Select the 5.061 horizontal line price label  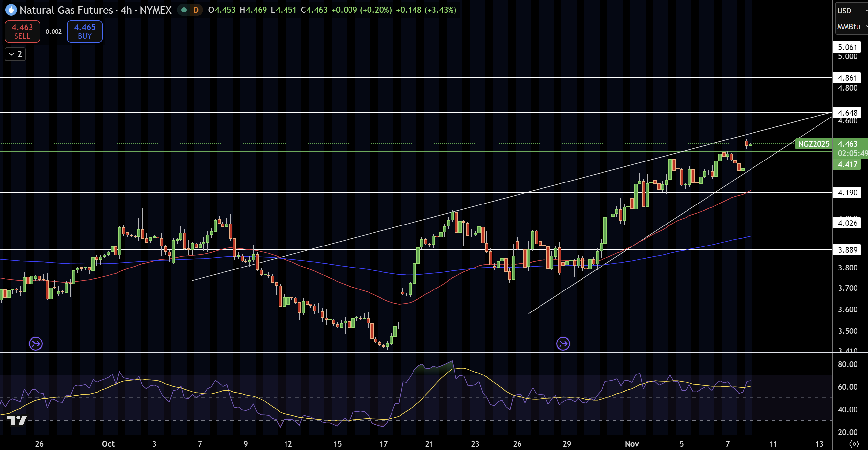[847, 47]
